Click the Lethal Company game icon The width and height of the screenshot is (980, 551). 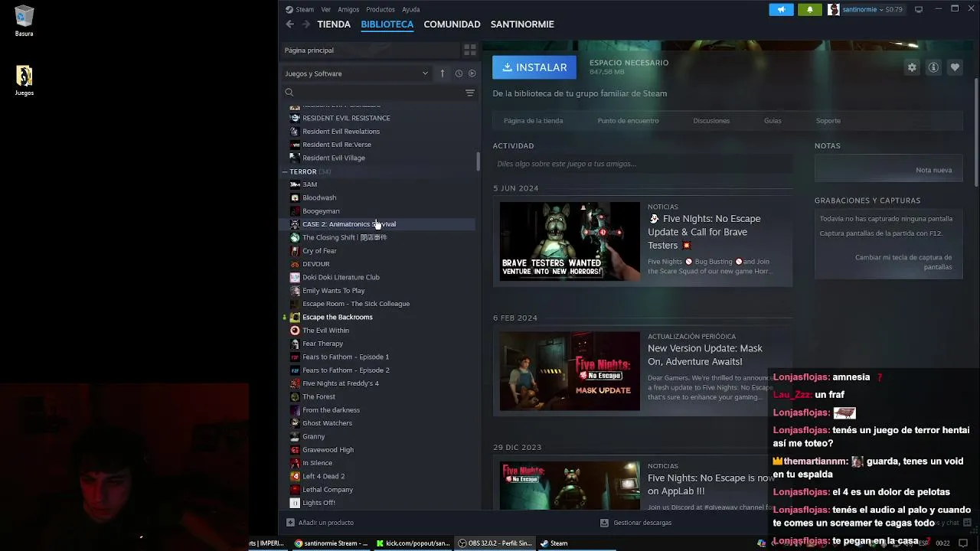[295, 490]
